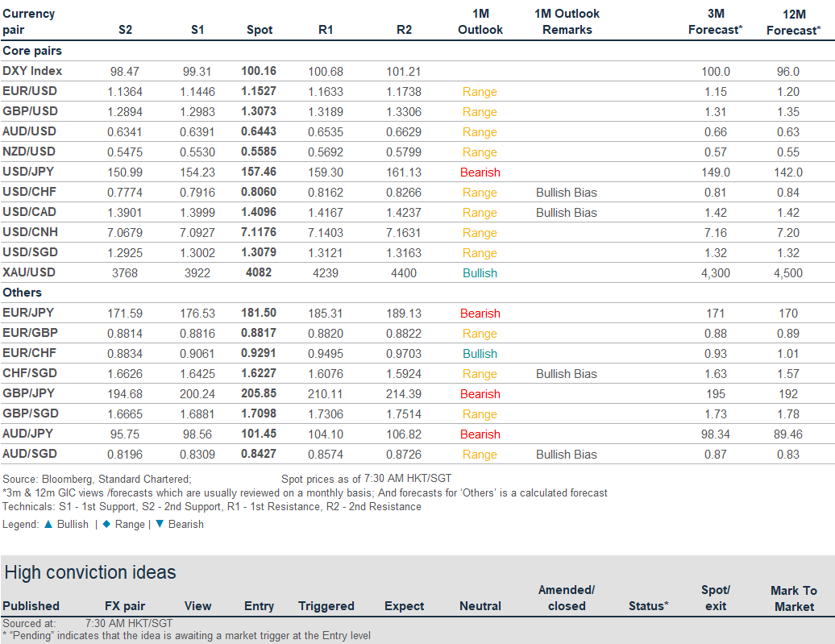Click the Core pairs section heading
The height and width of the screenshot is (644, 835).
[32, 51]
